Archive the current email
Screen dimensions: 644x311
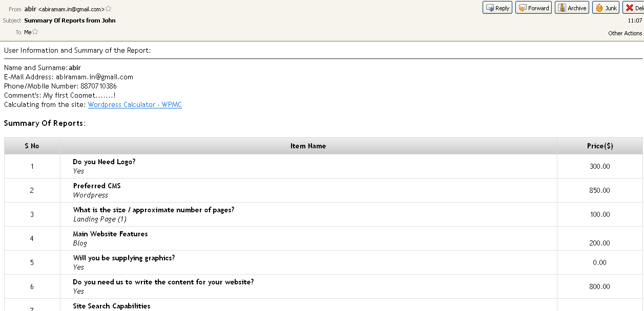pos(572,8)
